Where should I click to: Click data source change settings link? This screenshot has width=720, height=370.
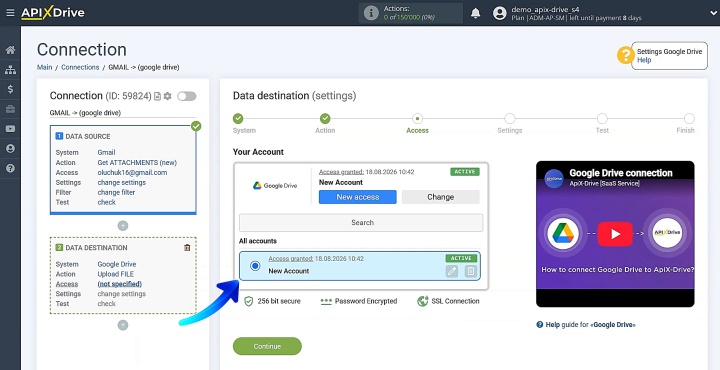(122, 182)
